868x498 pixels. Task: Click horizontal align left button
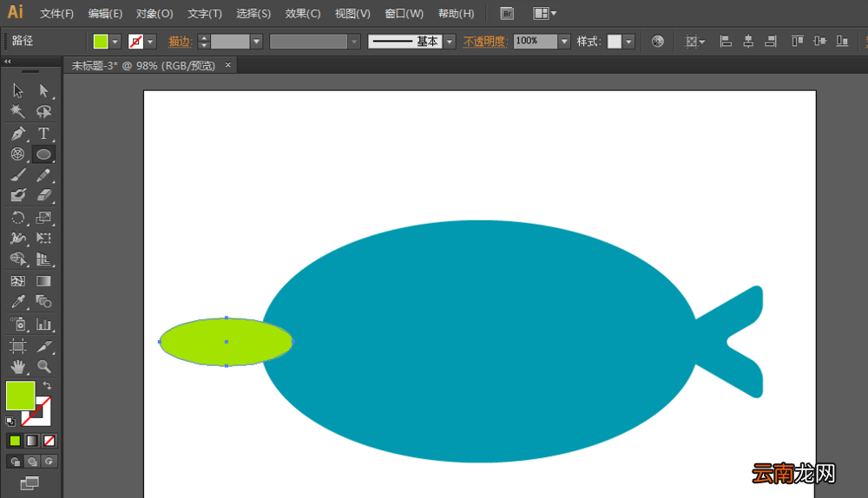pyautogui.click(x=726, y=42)
